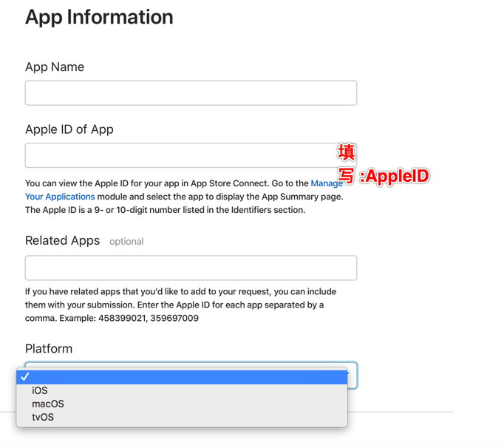Click the "optional" text beside Related Apps

coord(126,242)
